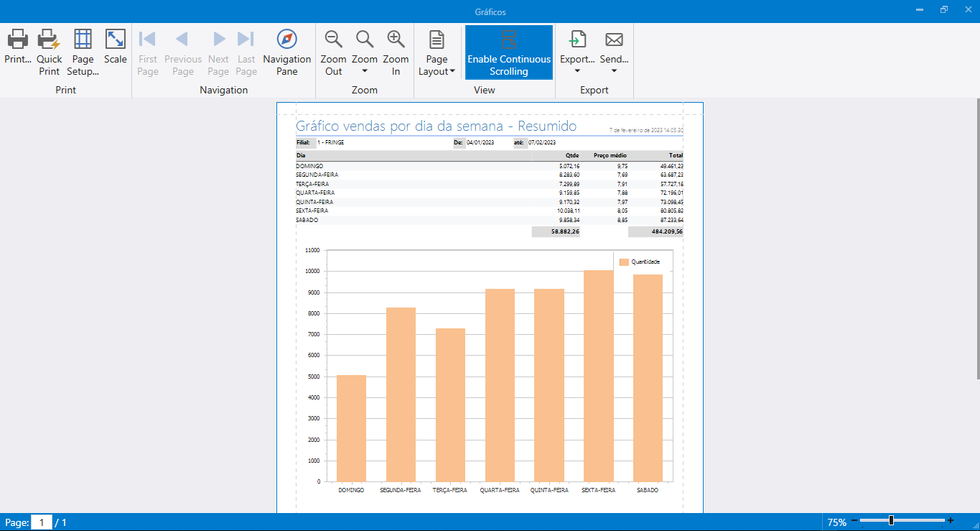Image resolution: width=980 pixels, height=531 pixels.
Task: Expand the Export options dropdown
Action: point(577,71)
